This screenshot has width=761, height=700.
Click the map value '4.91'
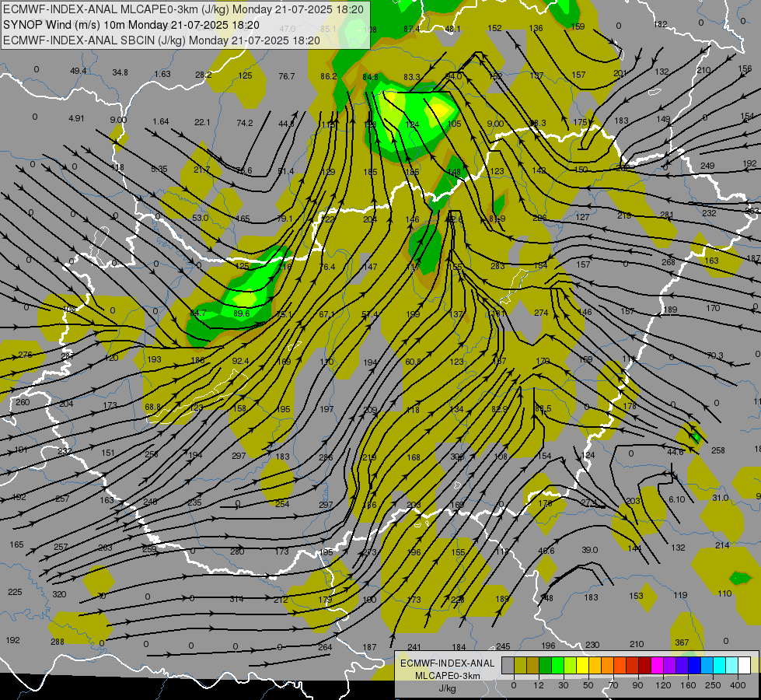pyautogui.click(x=76, y=118)
